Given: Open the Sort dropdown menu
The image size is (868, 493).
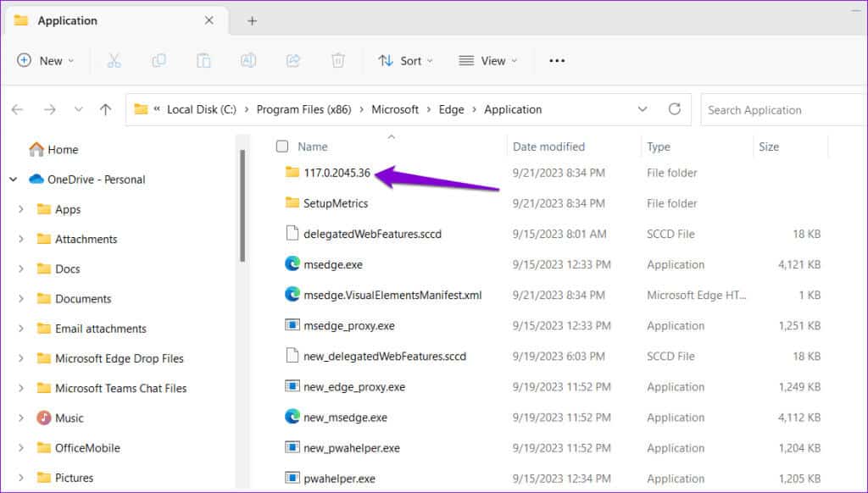Looking at the screenshot, I should [405, 61].
